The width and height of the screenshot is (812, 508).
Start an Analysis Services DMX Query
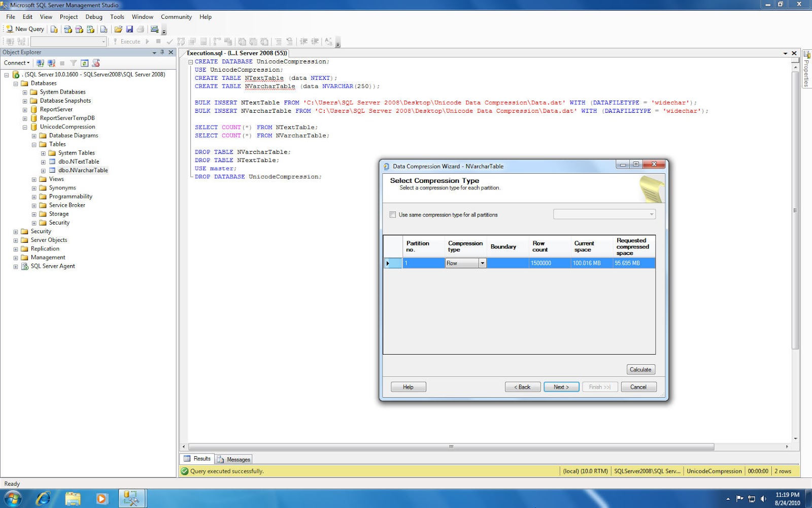[x=79, y=29]
